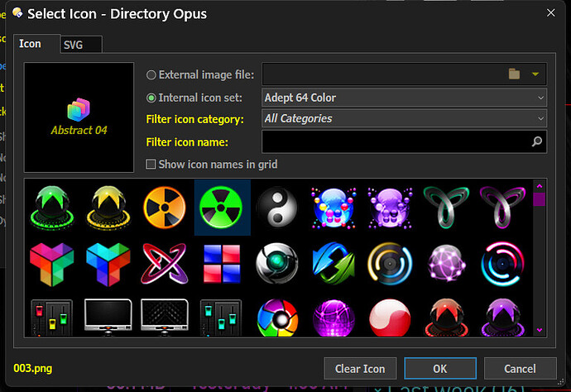The width and height of the screenshot is (571, 392).
Task: Cancel the Select Icon dialog
Action: click(520, 369)
